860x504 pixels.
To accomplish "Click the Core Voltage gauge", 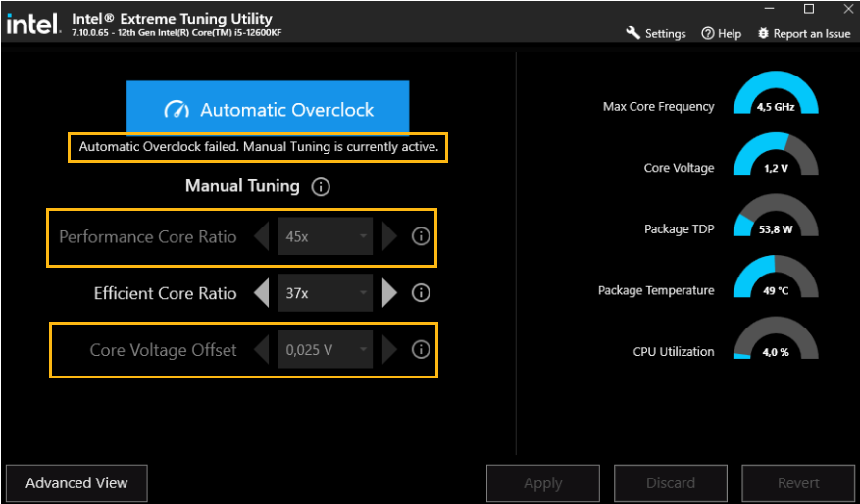I will [x=776, y=155].
